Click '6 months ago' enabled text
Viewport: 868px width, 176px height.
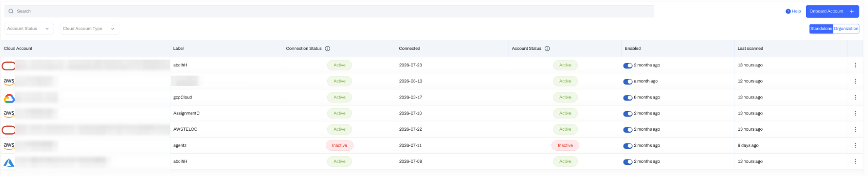(x=647, y=97)
